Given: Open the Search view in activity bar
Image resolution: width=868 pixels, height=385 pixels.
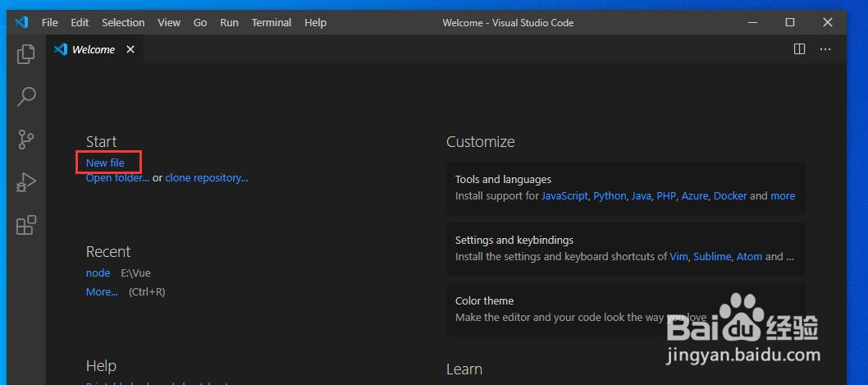Looking at the screenshot, I should (x=26, y=96).
